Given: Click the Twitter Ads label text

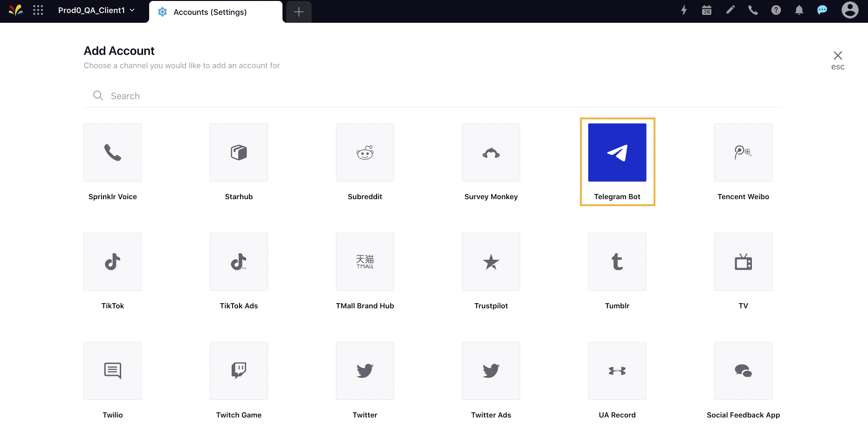Looking at the screenshot, I should 491,415.
